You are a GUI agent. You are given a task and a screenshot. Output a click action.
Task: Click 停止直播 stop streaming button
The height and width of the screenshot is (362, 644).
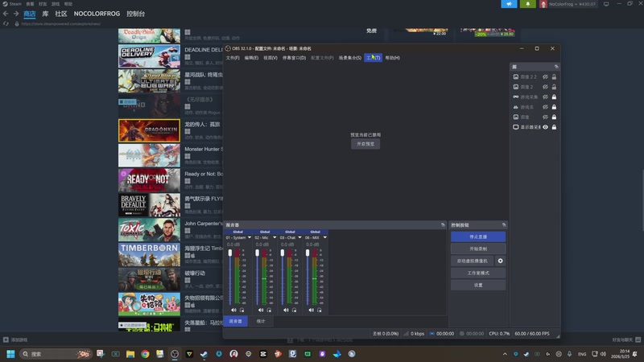click(478, 237)
